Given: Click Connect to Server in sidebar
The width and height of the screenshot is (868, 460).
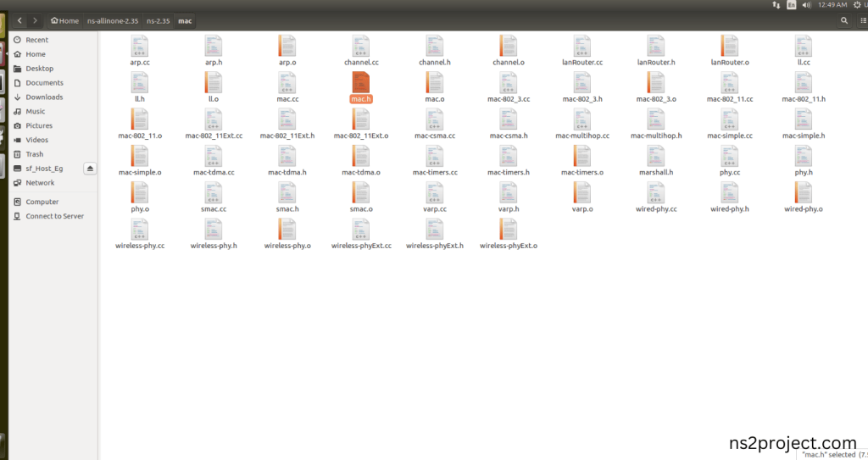Looking at the screenshot, I should [x=53, y=216].
